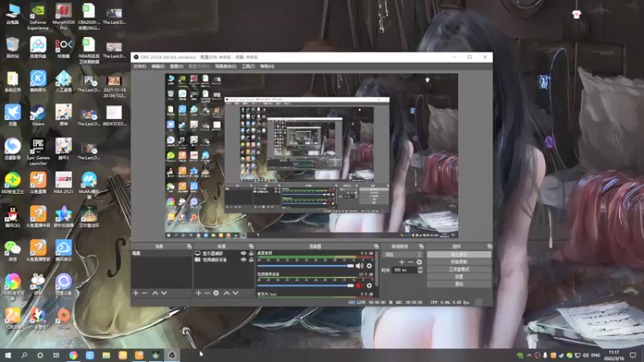Open File Explorer from the taskbar
644x362 pixels.
106,355
